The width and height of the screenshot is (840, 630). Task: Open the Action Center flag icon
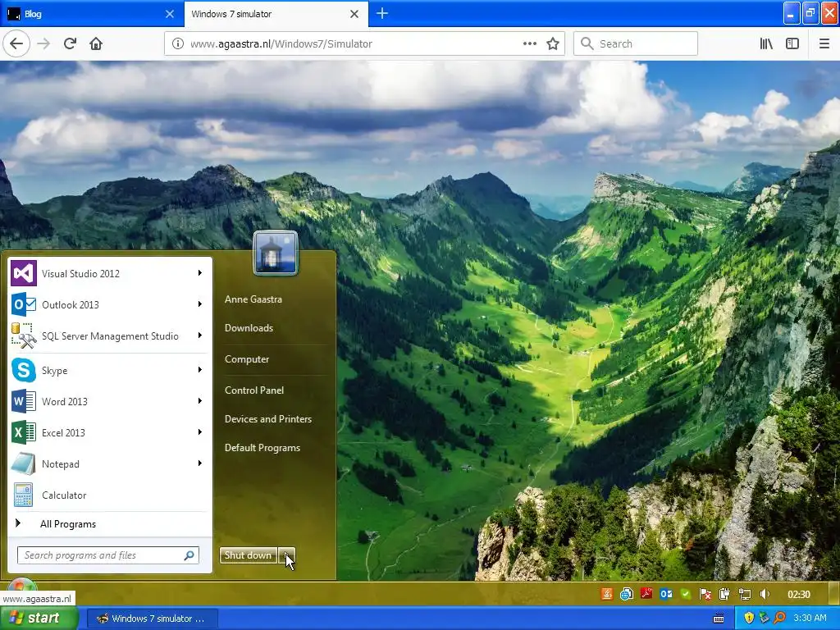pos(705,594)
